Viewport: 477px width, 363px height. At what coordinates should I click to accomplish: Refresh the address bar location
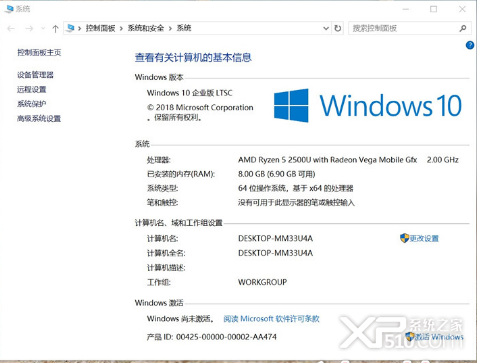[x=338, y=28]
